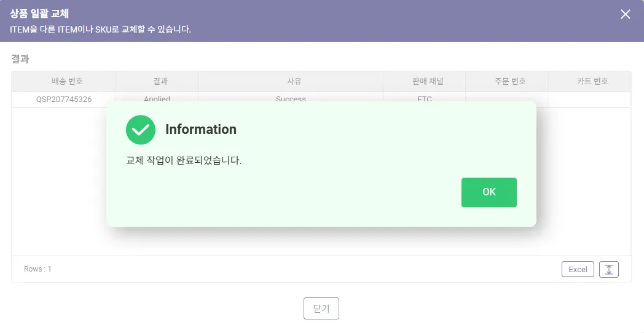Click the 닫기 button
Image resolution: width=644 pixels, height=333 pixels.
pyautogui.click(x=321, y=308)
